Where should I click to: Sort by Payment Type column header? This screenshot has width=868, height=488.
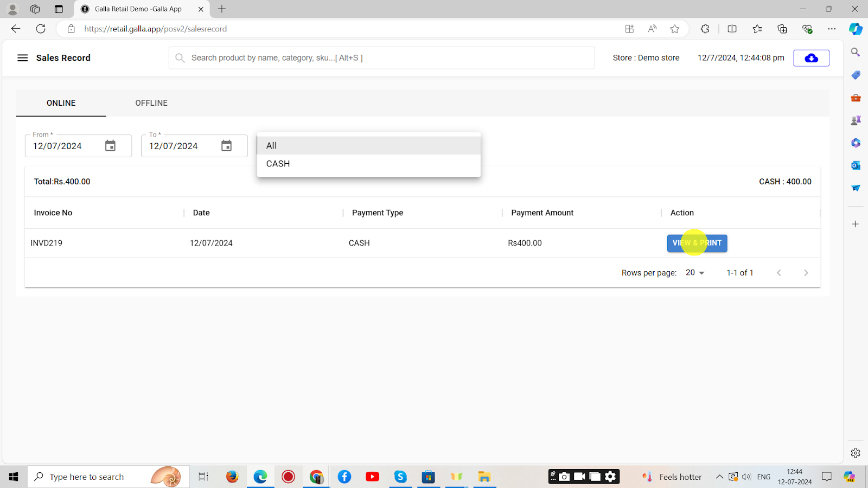[x=378, y=213]
